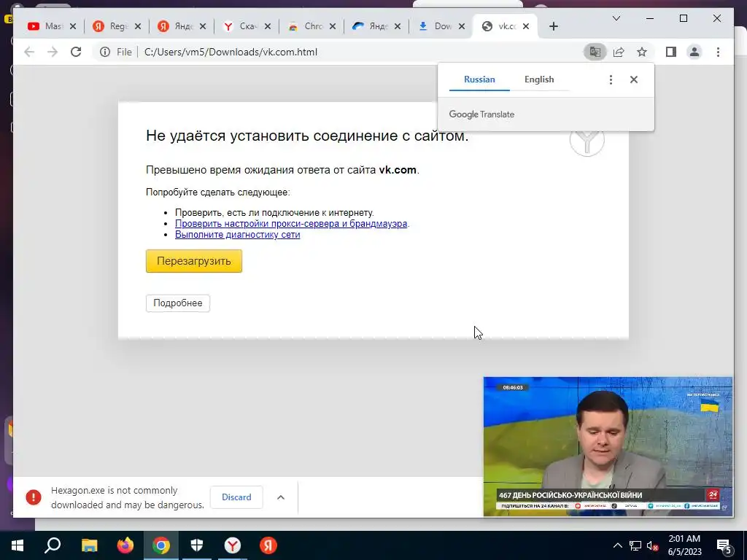Switch to the Reg Yandex tab
747x560 pixels.
pos(110,26)
